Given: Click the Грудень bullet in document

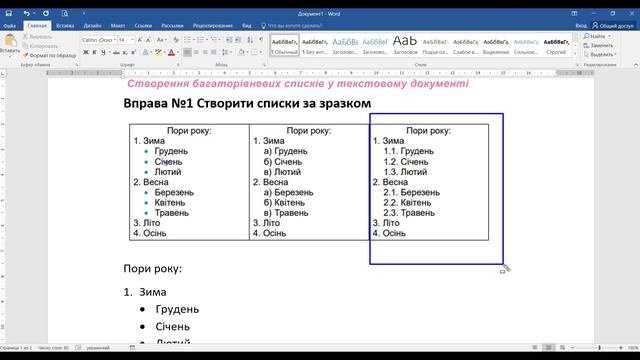Looking at the screenshot, I should 142,310.
